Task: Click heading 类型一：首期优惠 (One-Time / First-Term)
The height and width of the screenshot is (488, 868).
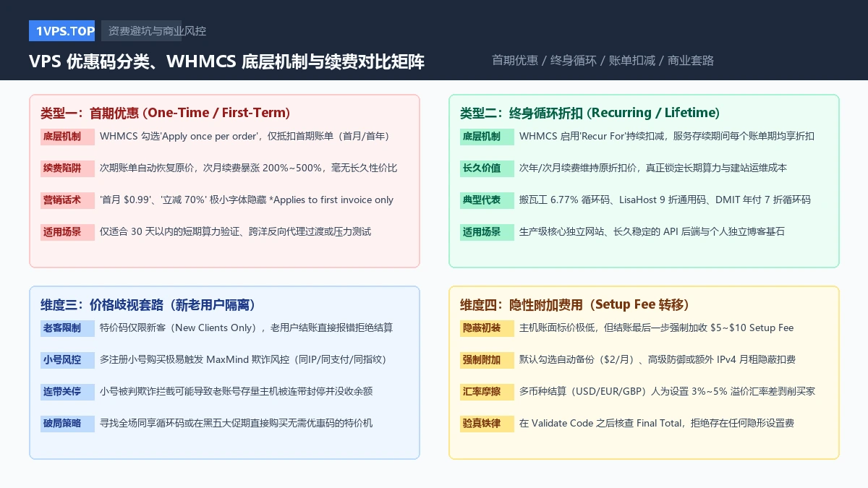Action: point(165,113)
